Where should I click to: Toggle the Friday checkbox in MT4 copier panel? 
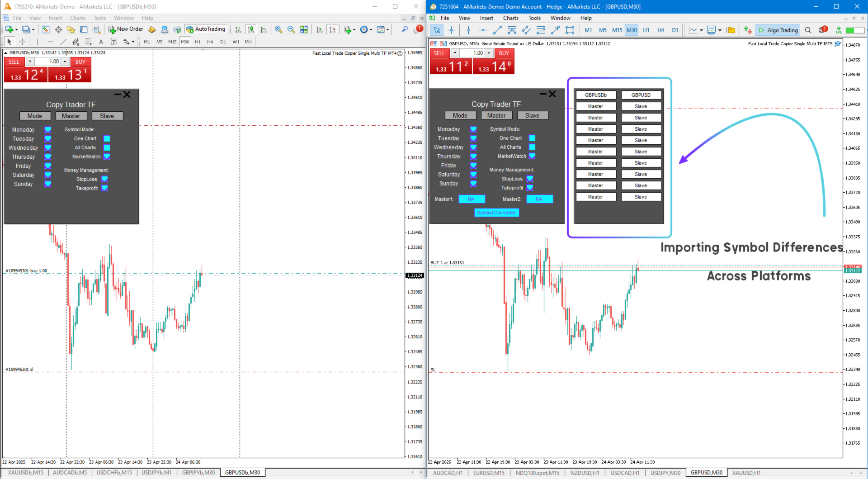[x=48, y=166]
